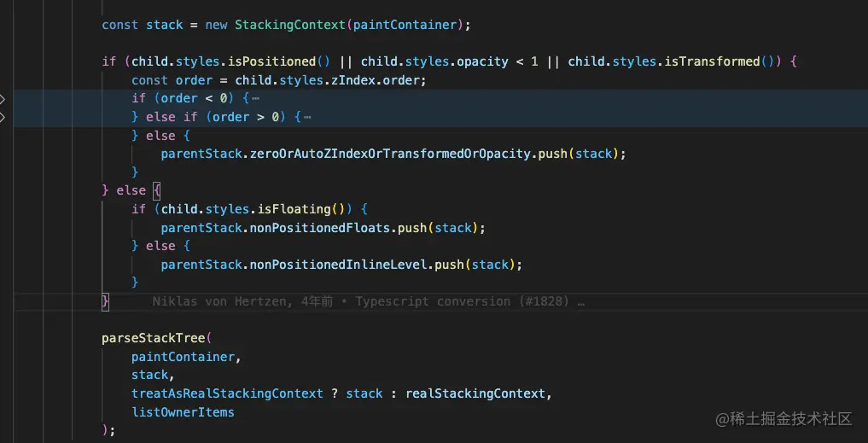Click 'push' on the zeroOrAutoZIndexOrTransformedOrOpacity line
This screenshot has height=443, width=868.
553,154
